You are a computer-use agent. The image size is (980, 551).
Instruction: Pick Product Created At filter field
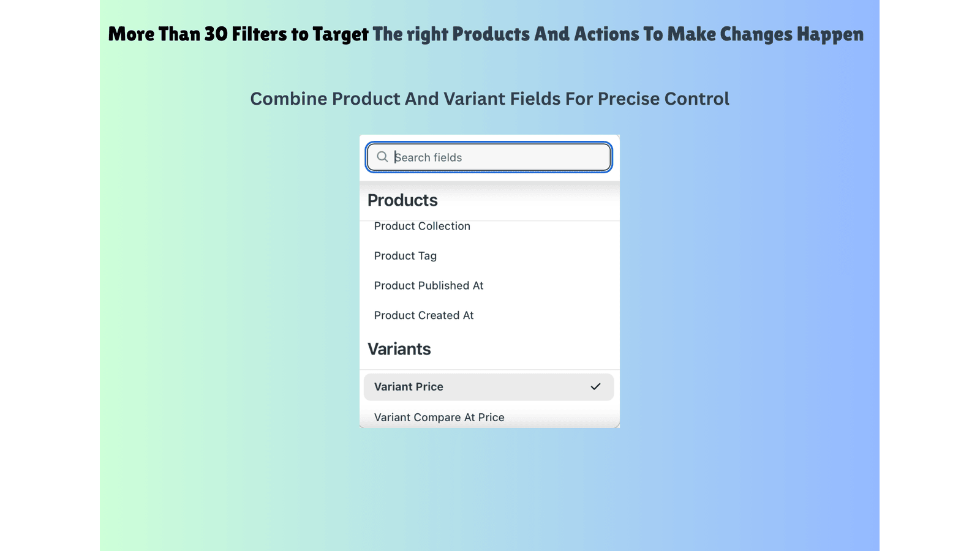tap(424, 315)
